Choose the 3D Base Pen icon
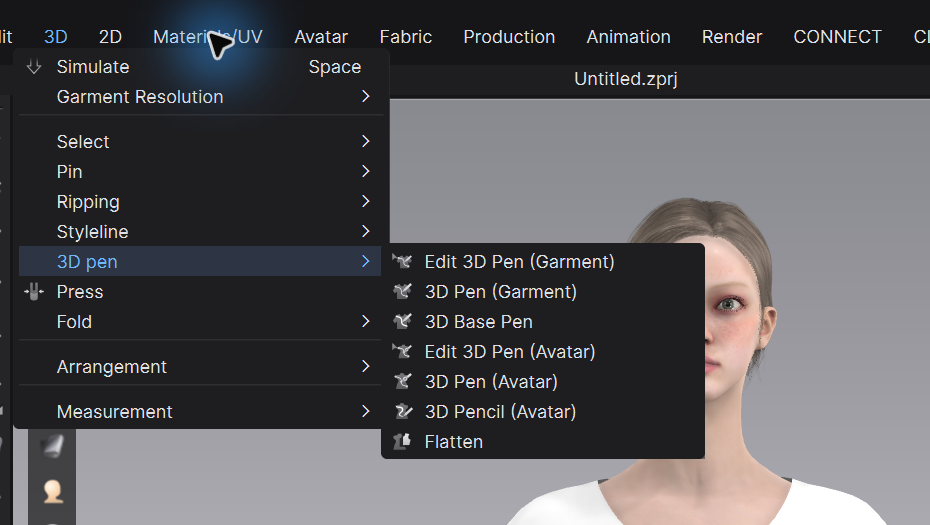Viewport: 930px width, 525px height. pos(402,322)
